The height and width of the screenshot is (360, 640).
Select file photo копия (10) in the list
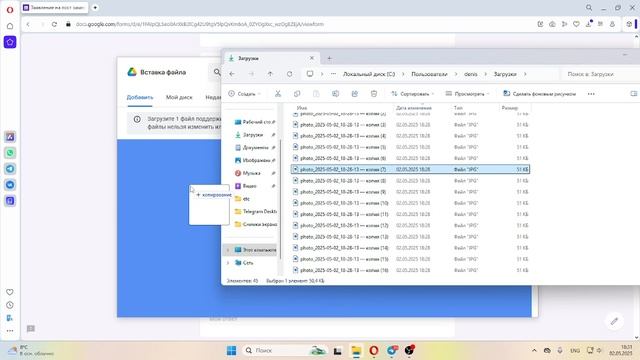[410, 203]
